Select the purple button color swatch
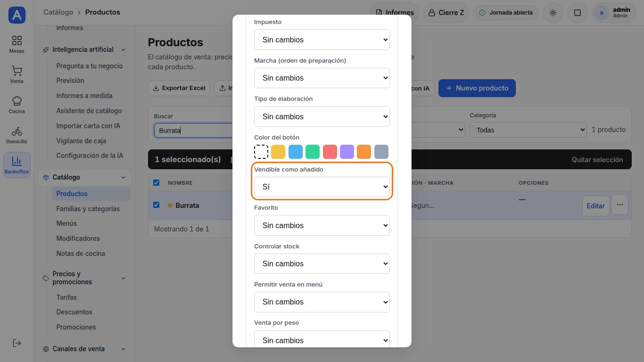644x362 pixels. coord(347,152)
